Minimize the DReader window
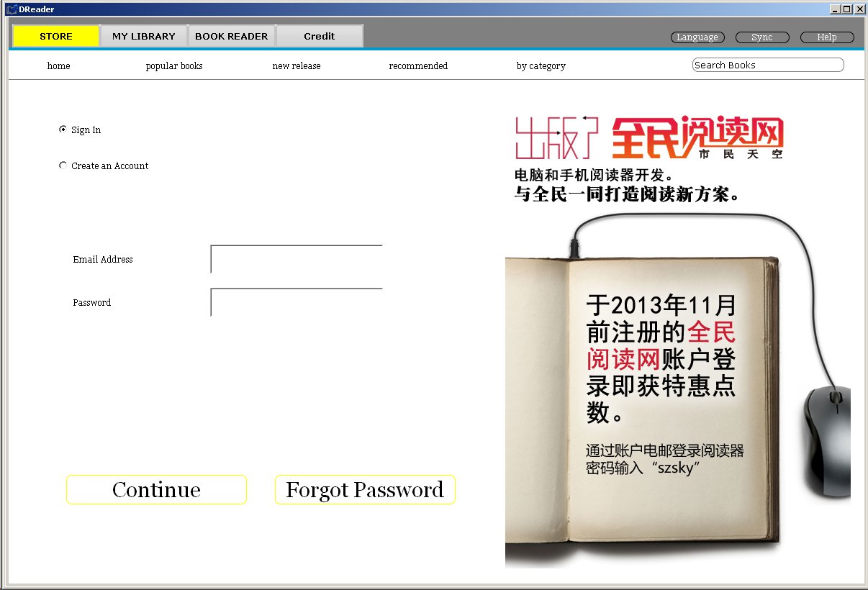Viewport: 868px width, 590px height. pos(835,9)
